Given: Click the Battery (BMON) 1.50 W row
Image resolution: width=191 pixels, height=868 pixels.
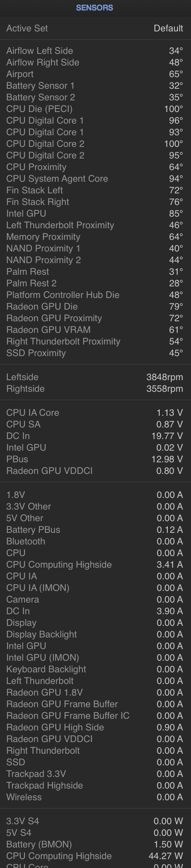Looking at the screenshot, I should pyautogui.click(x=95, y=844).
